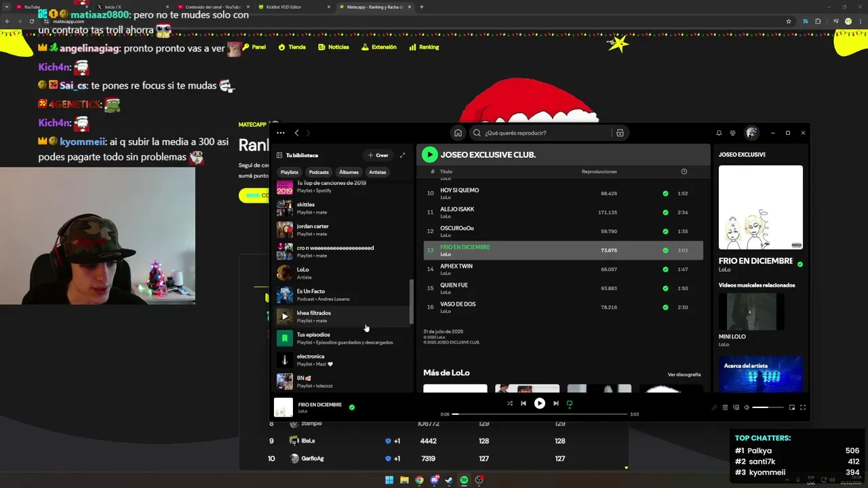Enter full screen player

tap(803, 407)
